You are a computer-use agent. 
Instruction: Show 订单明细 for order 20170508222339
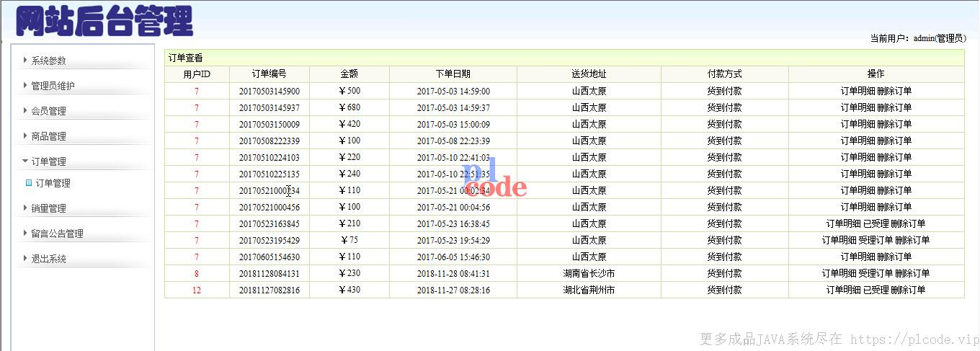pos(857,141)
